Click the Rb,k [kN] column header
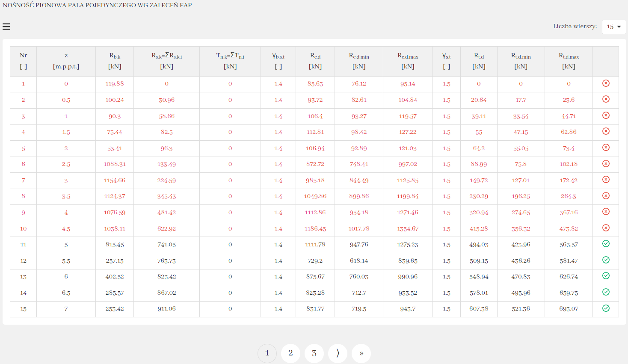This screenshot has width=628, height=364. tap(115, 61)
